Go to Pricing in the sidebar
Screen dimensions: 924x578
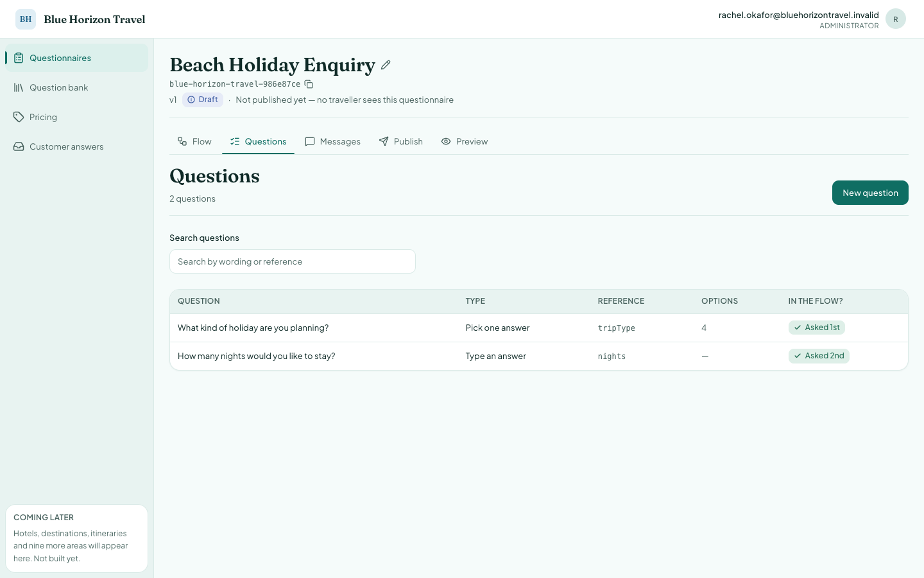click(77, 117)
